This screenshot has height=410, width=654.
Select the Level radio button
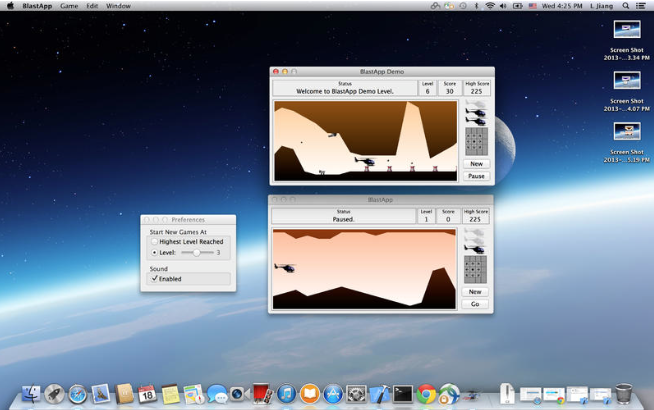(x=154, y=253)
